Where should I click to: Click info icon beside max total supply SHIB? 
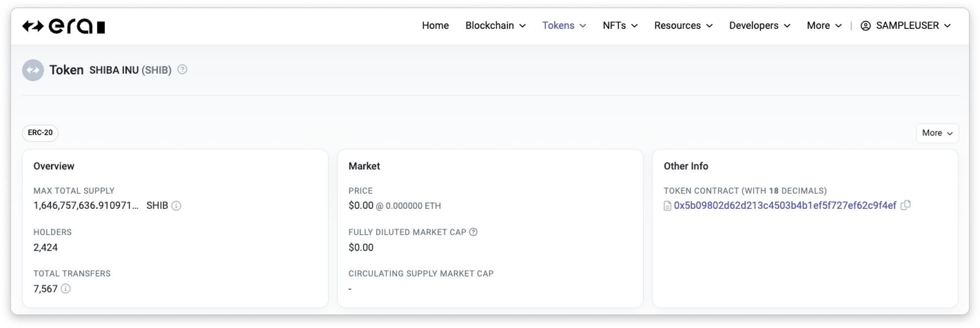(176, 206)
